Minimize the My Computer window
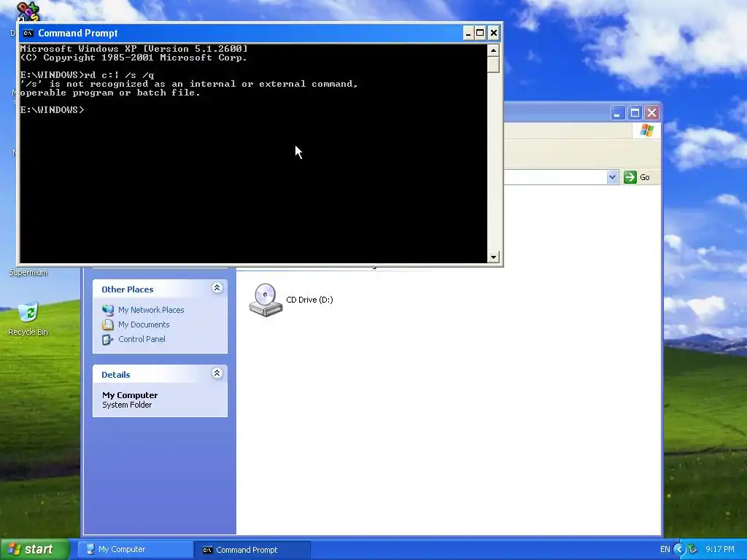Screen dimensions: 747x560 (618, 113)
